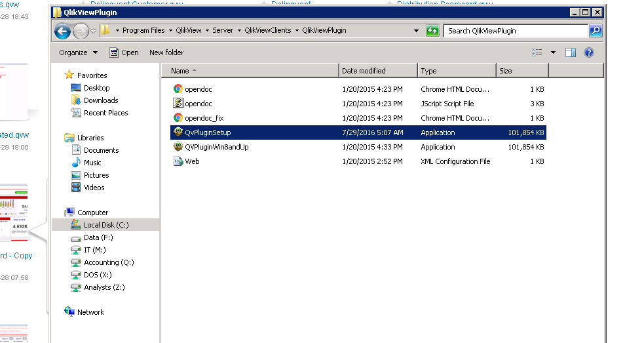The image size is (644, 343).
Task: Click the Open toolbar button
Action: [x=124, y=52]
